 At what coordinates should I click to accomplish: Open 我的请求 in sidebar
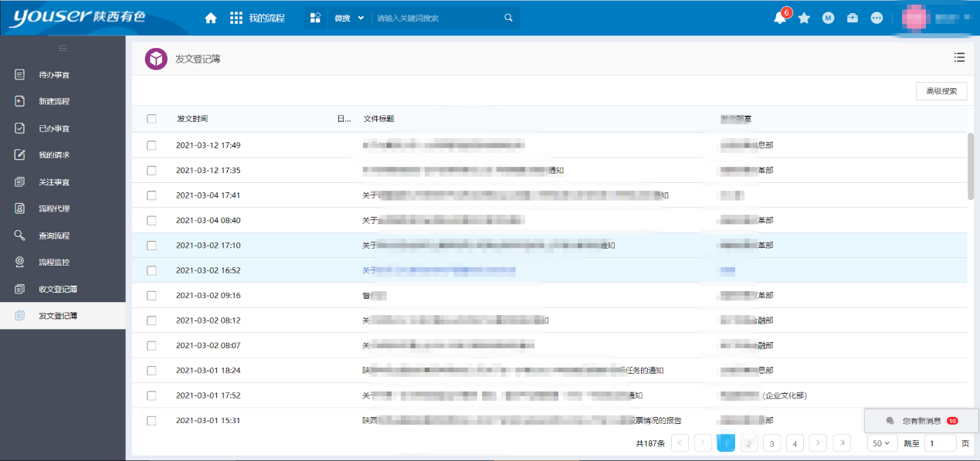pos(54,155)
